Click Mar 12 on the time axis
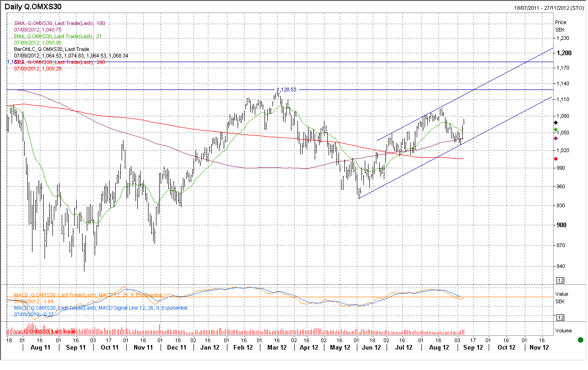Screen dimensions: 588x370 point(275,347)
